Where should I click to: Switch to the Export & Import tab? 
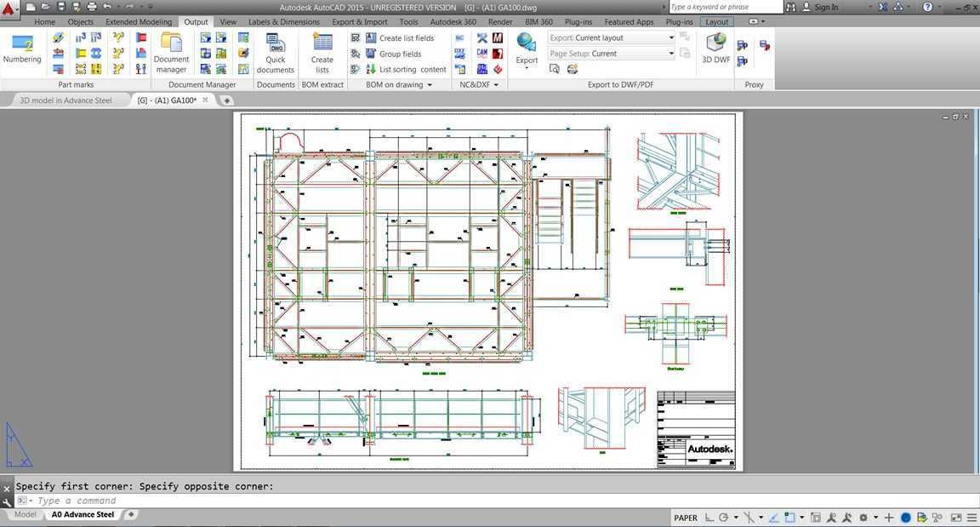pos(359,22)
